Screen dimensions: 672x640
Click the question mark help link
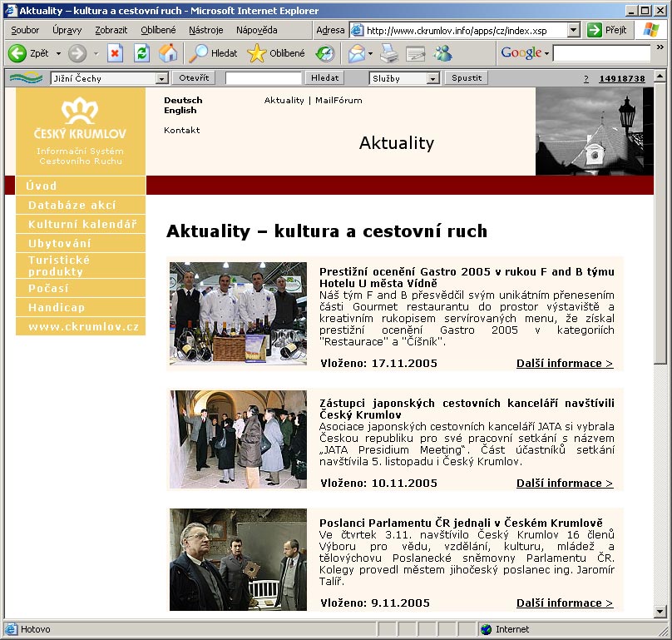586,79
